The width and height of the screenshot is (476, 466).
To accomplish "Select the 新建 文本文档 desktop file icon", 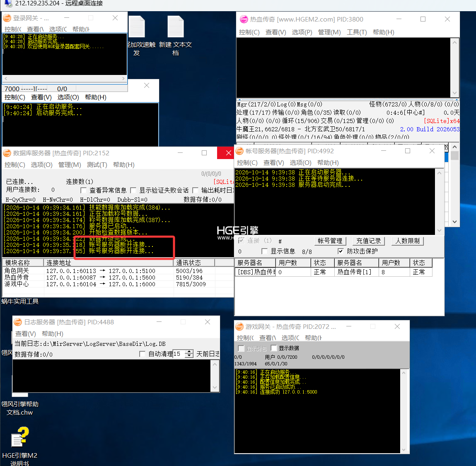I will click(176, 36).
